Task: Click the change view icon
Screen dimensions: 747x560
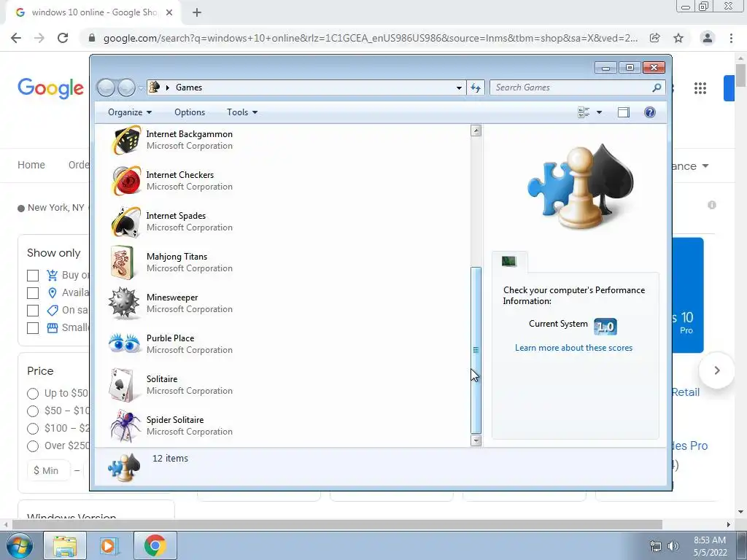Action: tap(584, 112)
